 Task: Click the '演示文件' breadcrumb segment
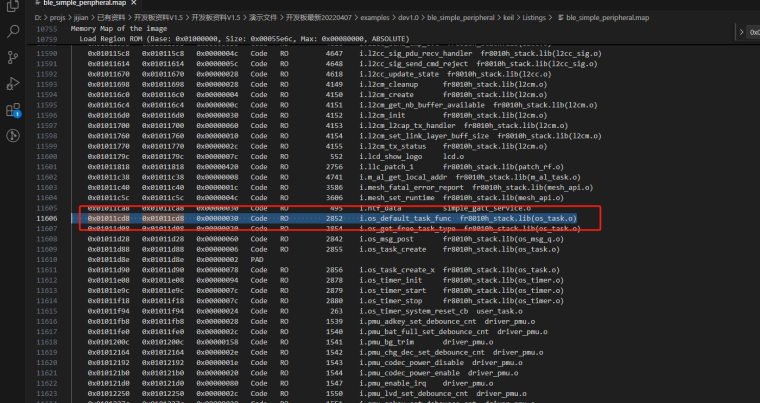263,17
